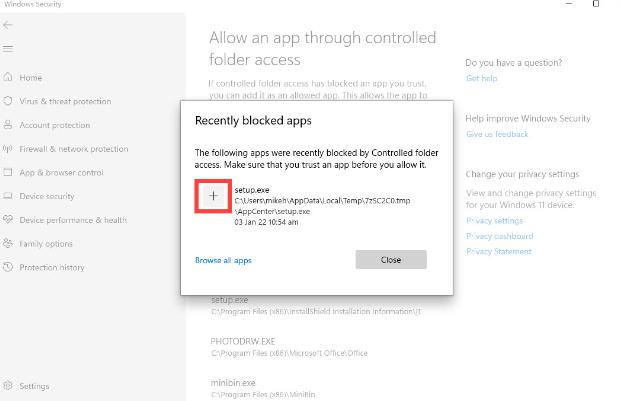Click the Browse all apps link
Viewport: 620px width, 401px height.
tap(223, 260)
